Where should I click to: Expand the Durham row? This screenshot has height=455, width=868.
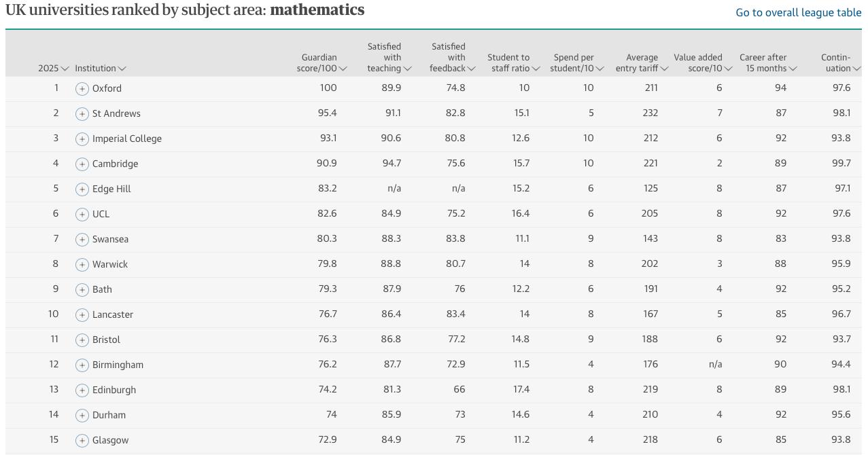82,415
